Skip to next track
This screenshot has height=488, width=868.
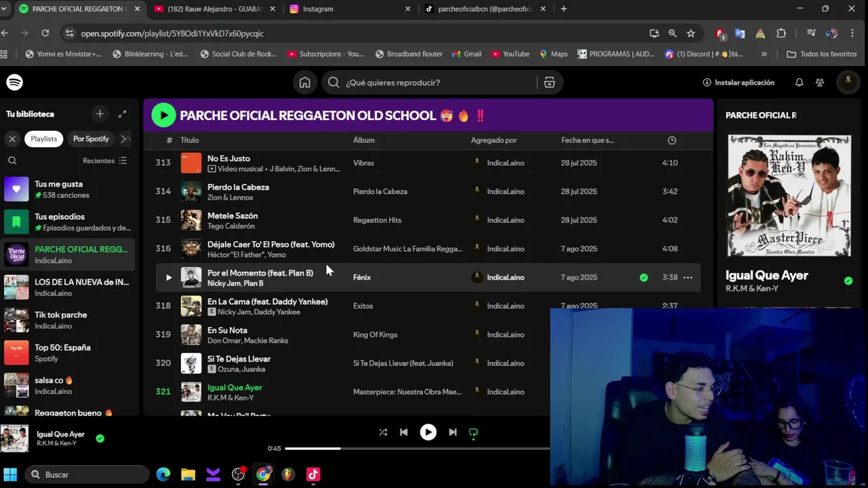(x=452, y=432)
